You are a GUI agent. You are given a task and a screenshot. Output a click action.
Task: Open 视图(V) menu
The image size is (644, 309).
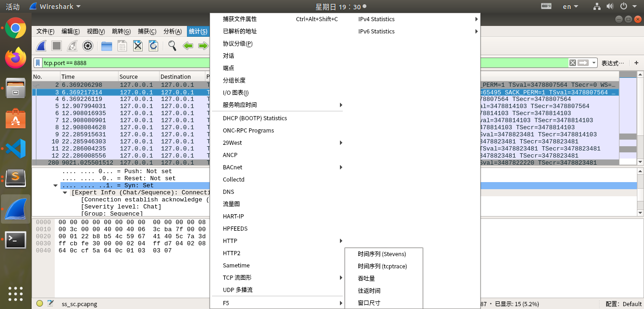coord(96,32)
